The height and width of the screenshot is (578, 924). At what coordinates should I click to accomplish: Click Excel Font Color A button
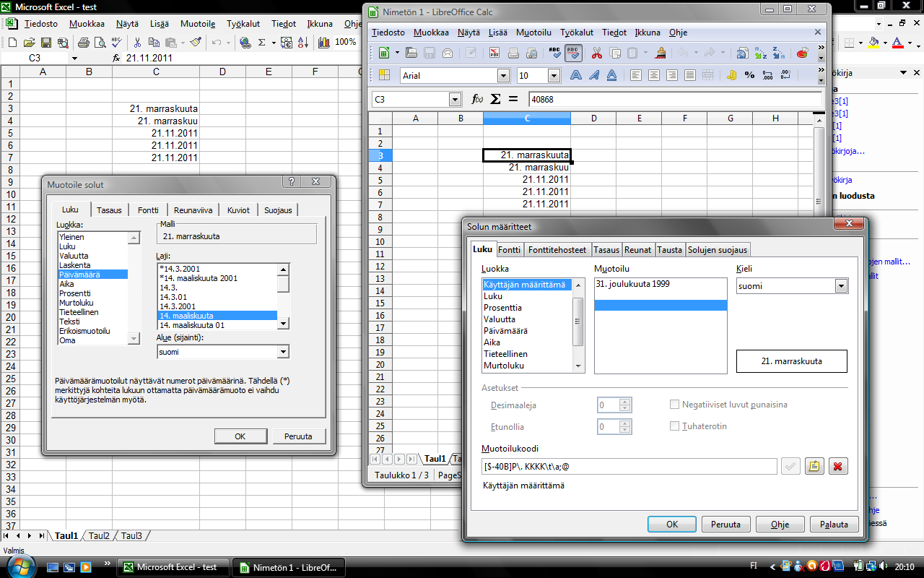pos(898,43)
